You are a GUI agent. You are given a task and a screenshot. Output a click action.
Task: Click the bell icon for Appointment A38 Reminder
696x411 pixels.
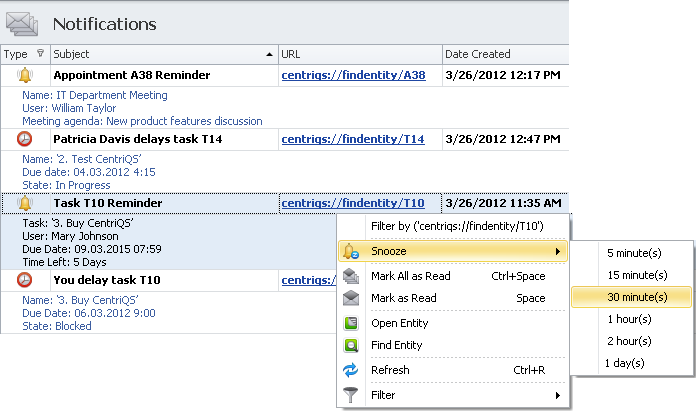[25, 75]
